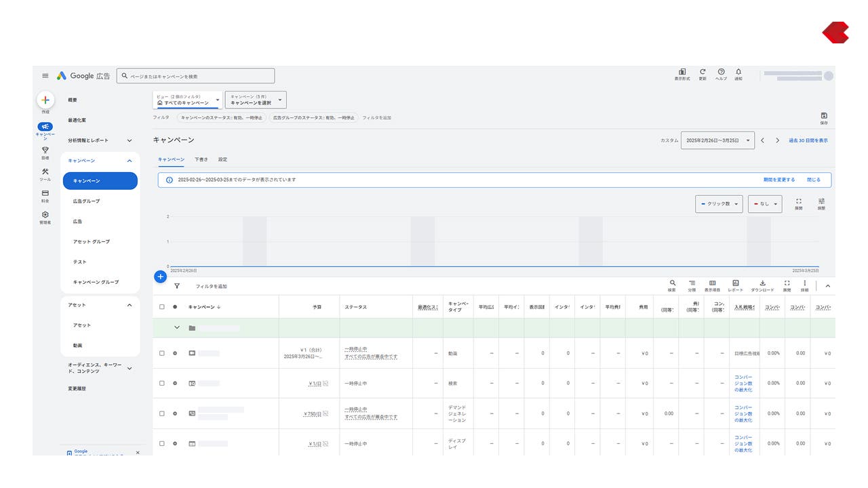This screenshot has height=488, width=868.
Task: Open the なし metric dropdown
Action: click(765, 203)
